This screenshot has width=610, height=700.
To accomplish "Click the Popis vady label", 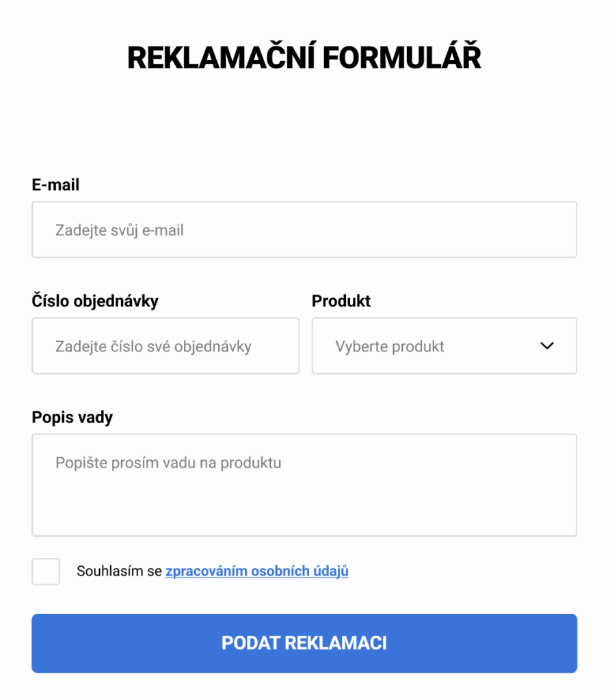I will tap(72, 418).
